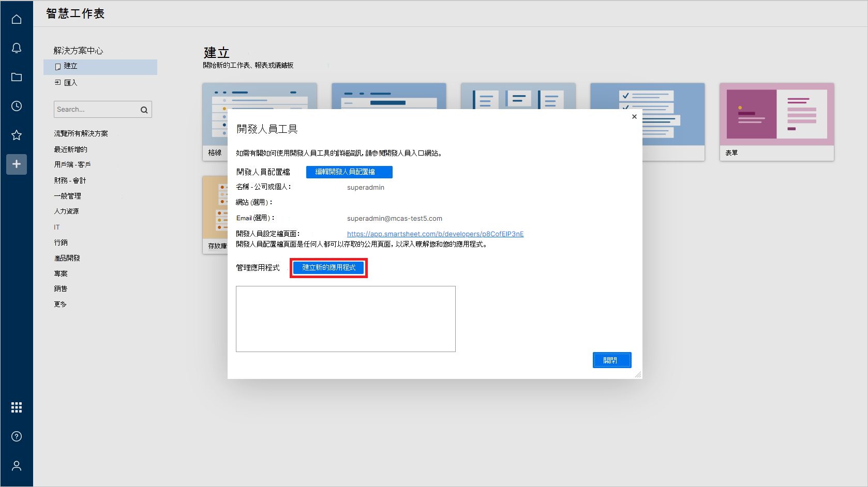
Task: Open favorites via the star icon
Action: click(x=17, y=135)
